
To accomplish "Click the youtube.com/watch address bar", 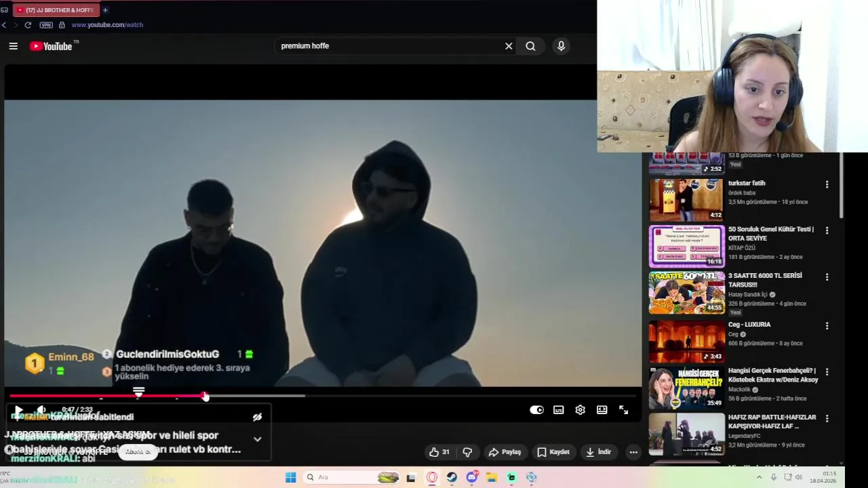I will pyautogui.click(x=107, y=25).
